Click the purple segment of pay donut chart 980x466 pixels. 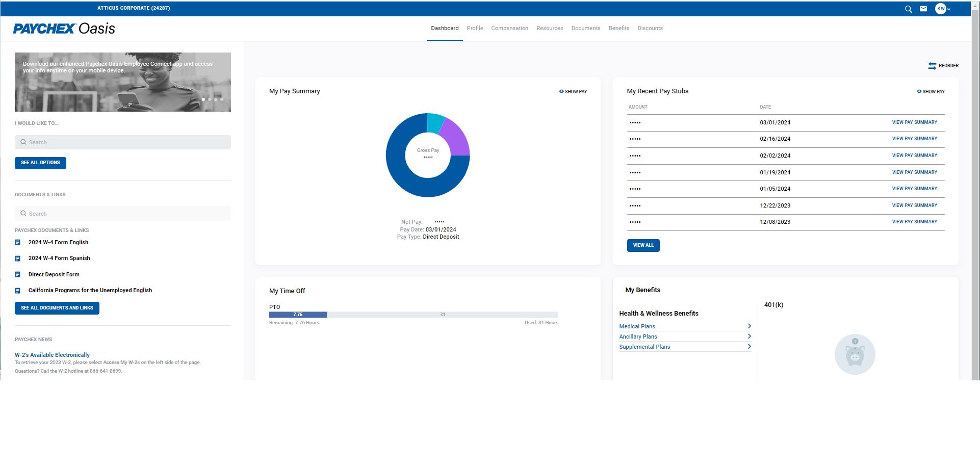click(x=457, y=139)
